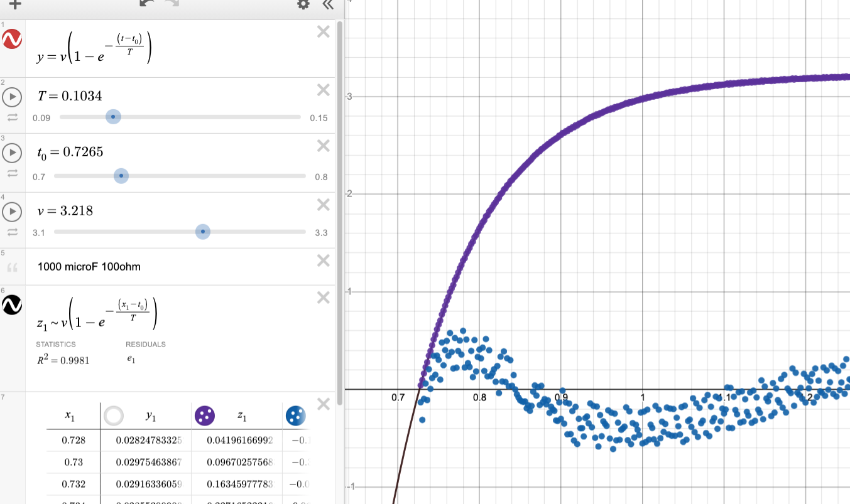Edit v lower bound 3.1
The image size is (850, 504).
click(x=39, y=233)
